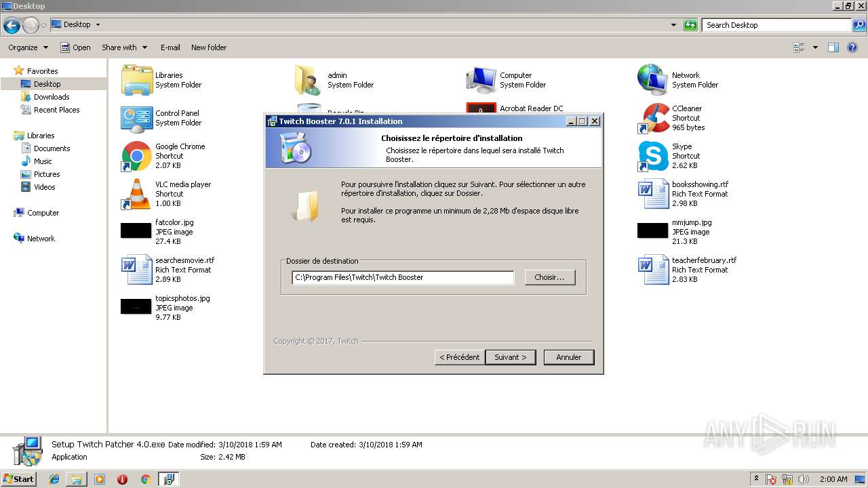
Task: Open the change view options dropdown arrow
Action: pyautogui.click(x=815, y=47)
